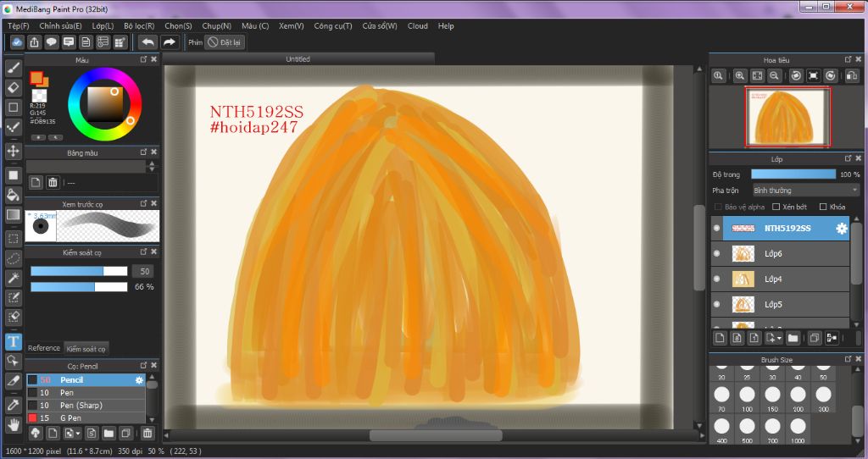
Task: Open the Lớp(L) menu
Action: [x=103, y=26]
